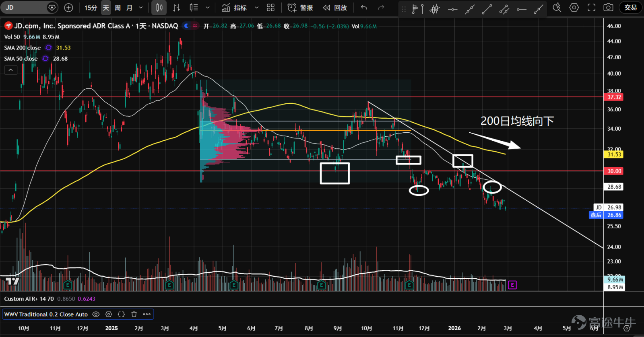Click the 2026 date label on time axis

pos(454,328)
